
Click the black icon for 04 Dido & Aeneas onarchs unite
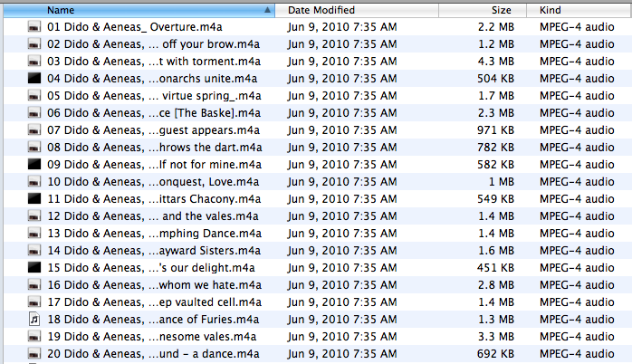click(34, 78)
